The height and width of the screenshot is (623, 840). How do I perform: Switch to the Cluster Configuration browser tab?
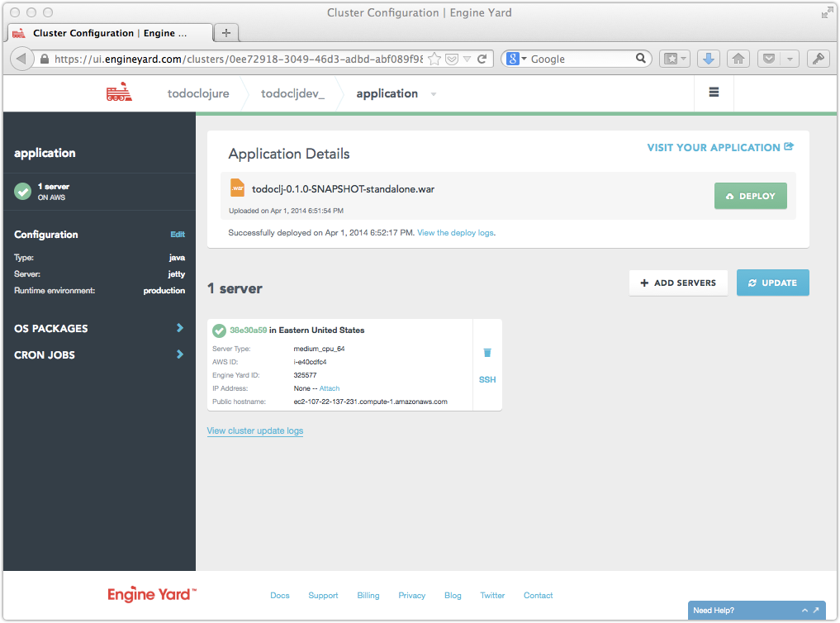click(x=107, y=33)
